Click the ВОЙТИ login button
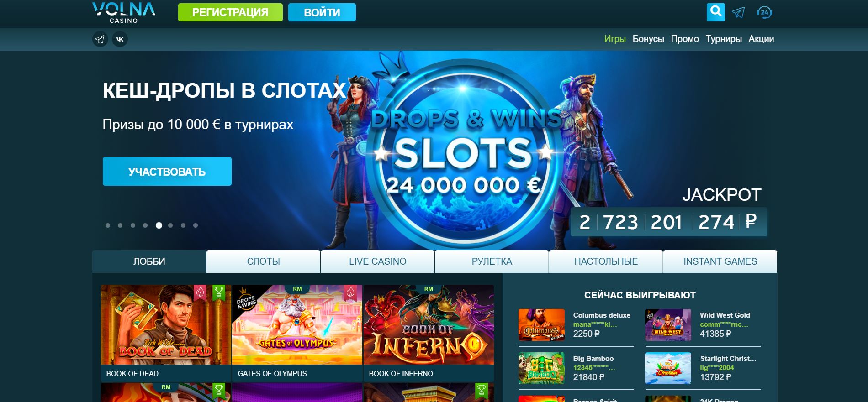Image resolution: width=868 pixels, height=402 pixels. pos(322,12)
